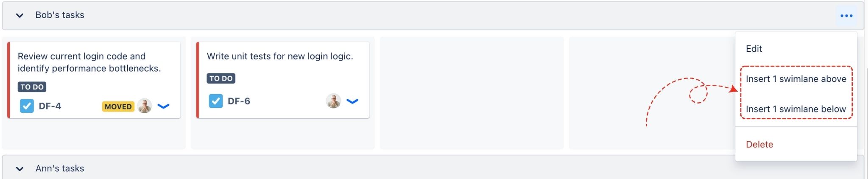
Task: Open the Bob's tasks swimlane three-dot menu
Action: [x=846, y=16]
